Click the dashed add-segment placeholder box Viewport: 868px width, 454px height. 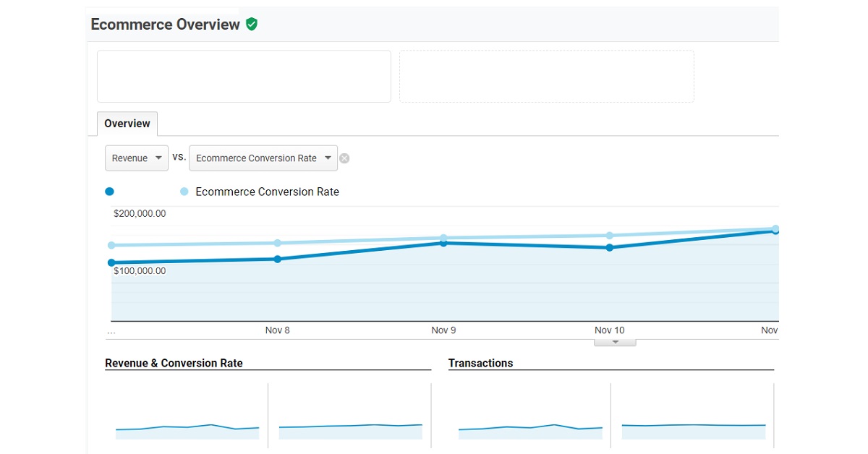click(x=546, y=76)
